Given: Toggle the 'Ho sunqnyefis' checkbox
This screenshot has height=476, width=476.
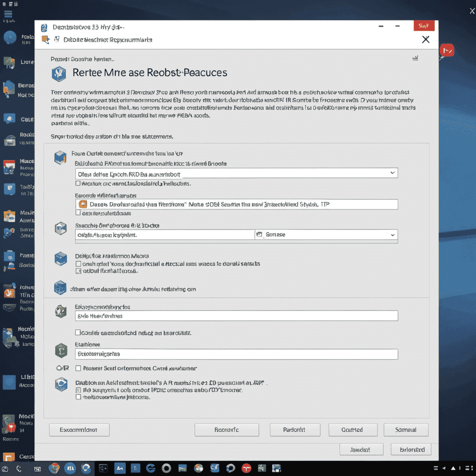Looking at the screenshot, I should pyautogui.click(x=78, y=390).
